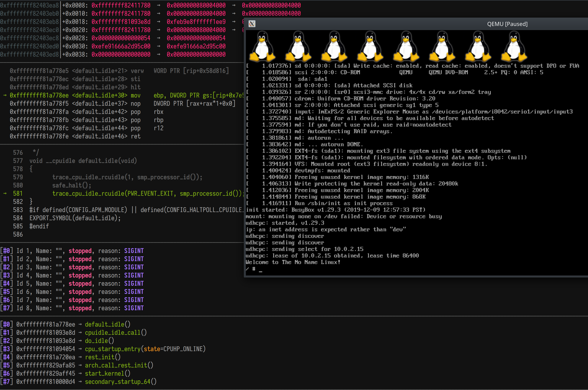Click the arrow marker beside default_idle+30 instruction
Screen dimensions: 588x390
(5, 95)
